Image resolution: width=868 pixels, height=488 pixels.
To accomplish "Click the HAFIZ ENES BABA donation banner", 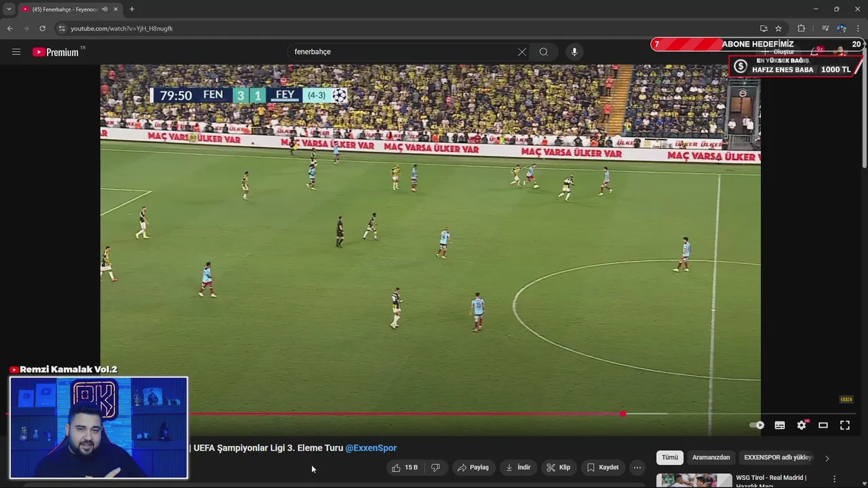I will (795, 66).
